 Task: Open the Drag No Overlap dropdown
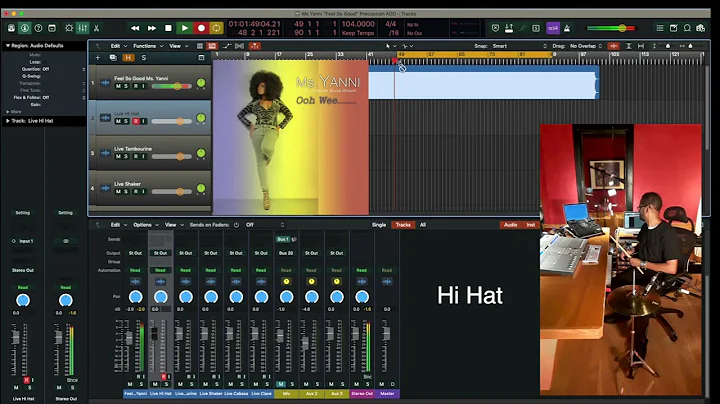pyautogui.click(x=586, y=46)
